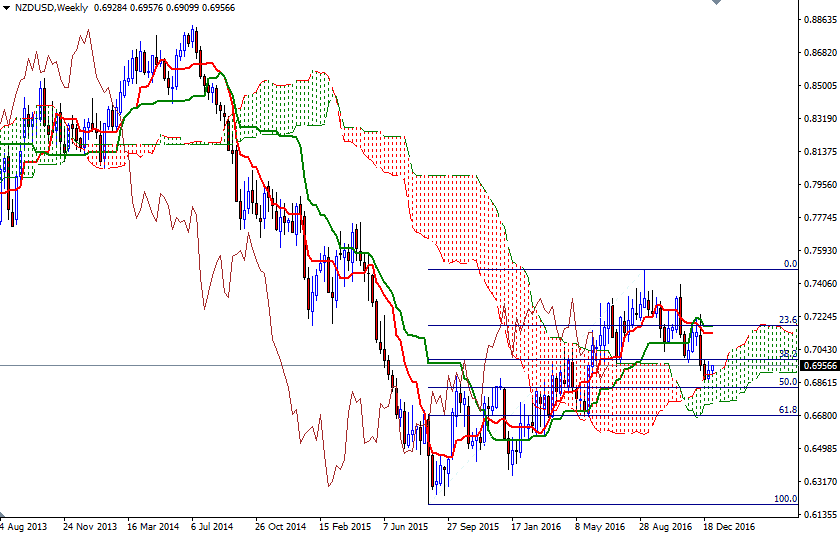This screenshot has width=840, height=534.
Task: Click price axis label 0.63170
Action: (820, 482)
